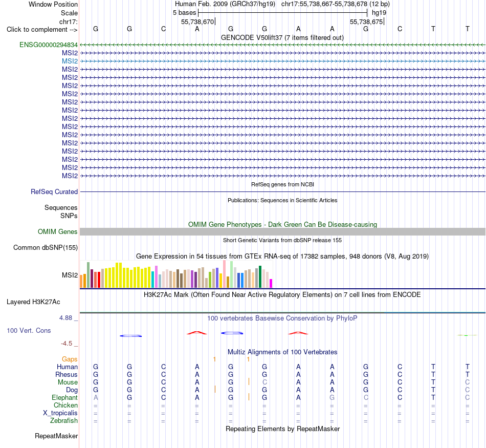The image size is (486, 448).
Task: Click the tallest pink bar in GTEx chart
Action: (225, 274)
